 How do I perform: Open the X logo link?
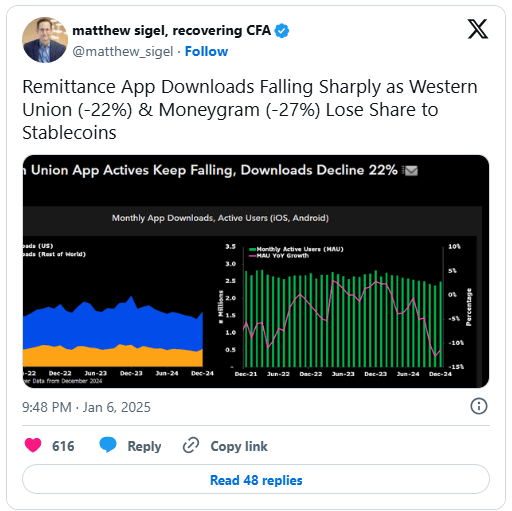(x=478, y=29)
